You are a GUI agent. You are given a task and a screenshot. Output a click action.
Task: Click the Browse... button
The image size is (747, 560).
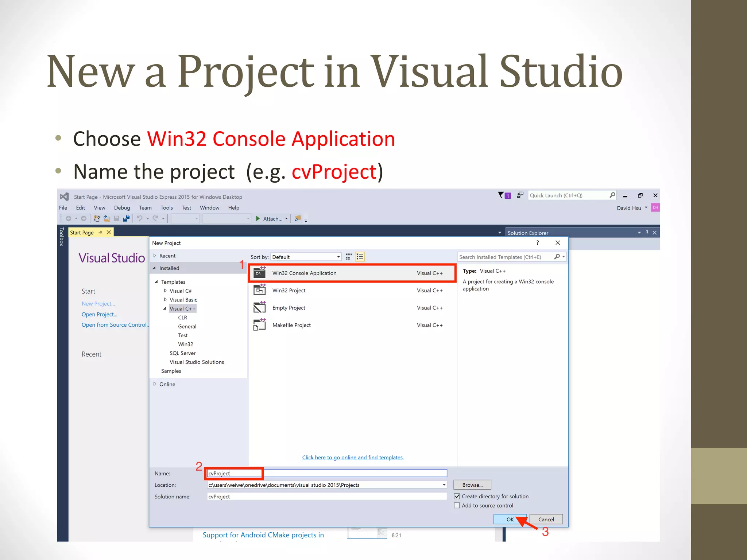[472, 485]
